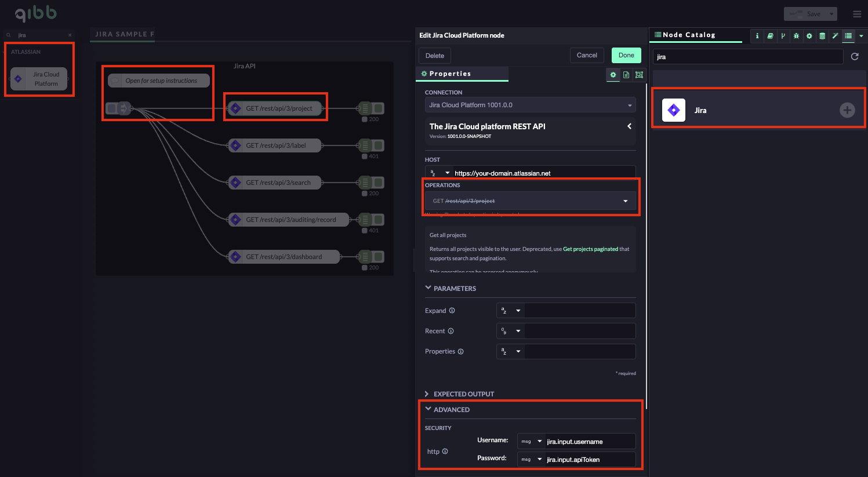Toggle the debug button on the project output node
868x477 pixels.
[379, 108]
